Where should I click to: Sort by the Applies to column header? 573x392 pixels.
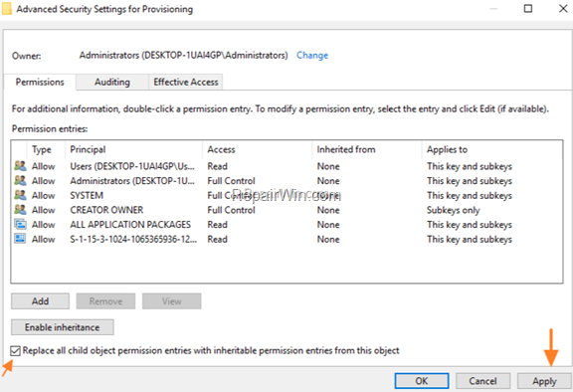pos(491,150)
